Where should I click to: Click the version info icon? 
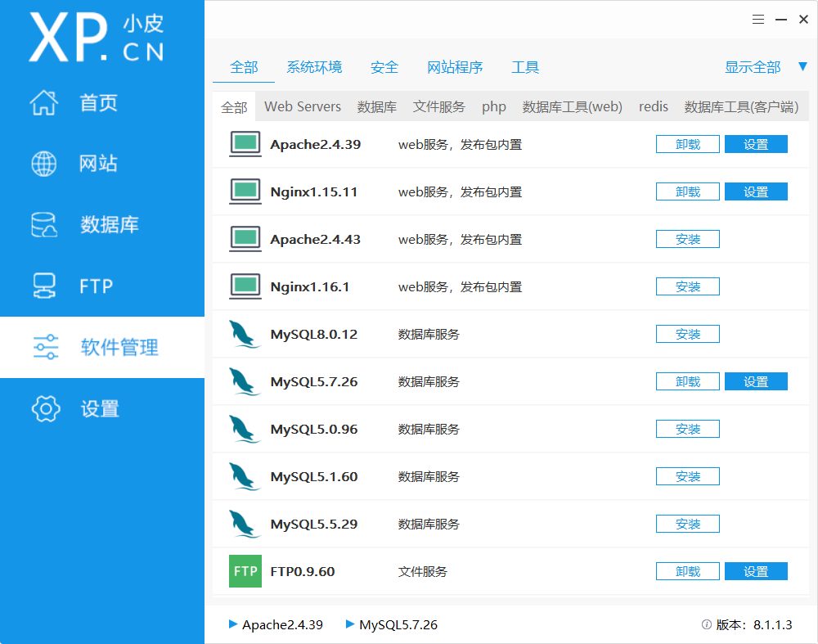(x=707, y=624)
